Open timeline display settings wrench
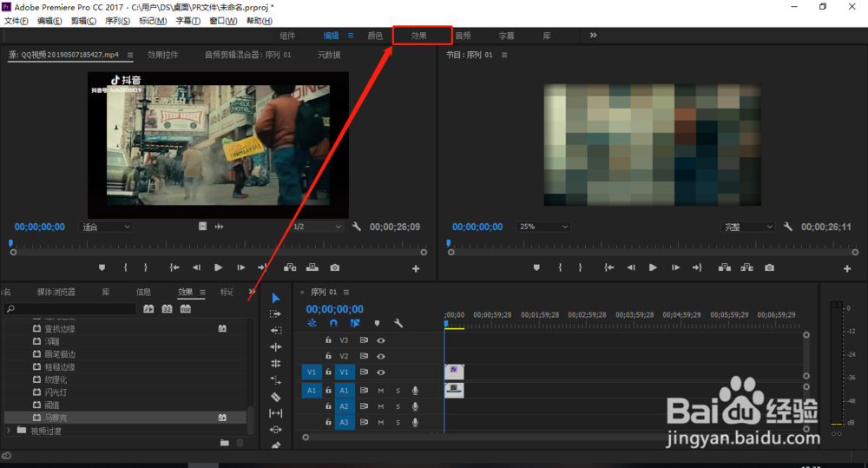The image size is (868, 468). pyautogui.click(x=398, y=323)
